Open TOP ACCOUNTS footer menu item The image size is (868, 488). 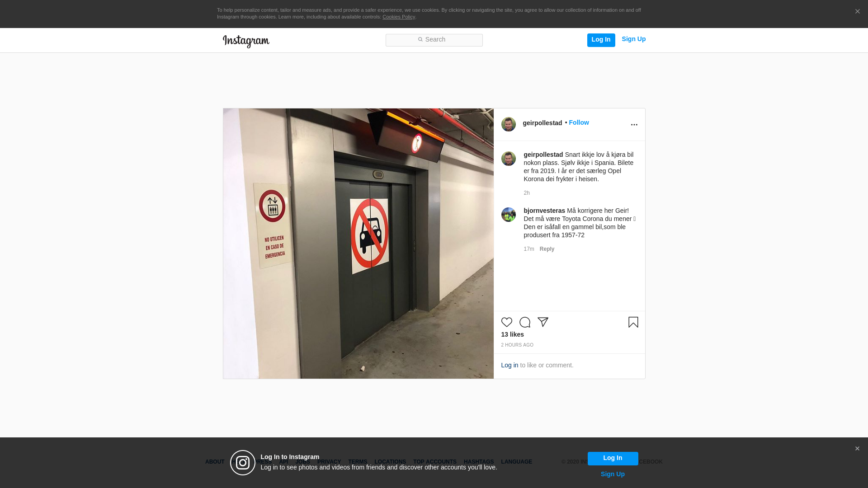[434, 462]
